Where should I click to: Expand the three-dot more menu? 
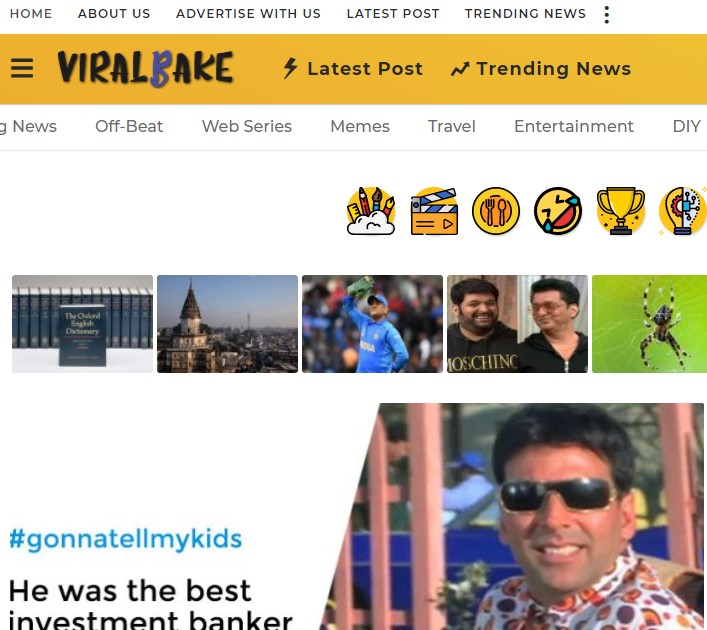tap(607, 14)
